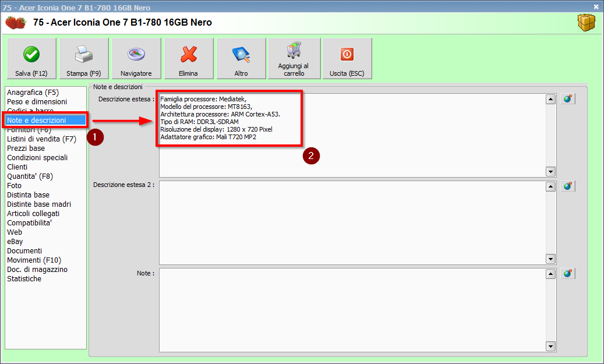Click the globe icon beside Descrizione estesa
Image resolution: width=604 pixels, height=364 pixels.
click(567, 99)
